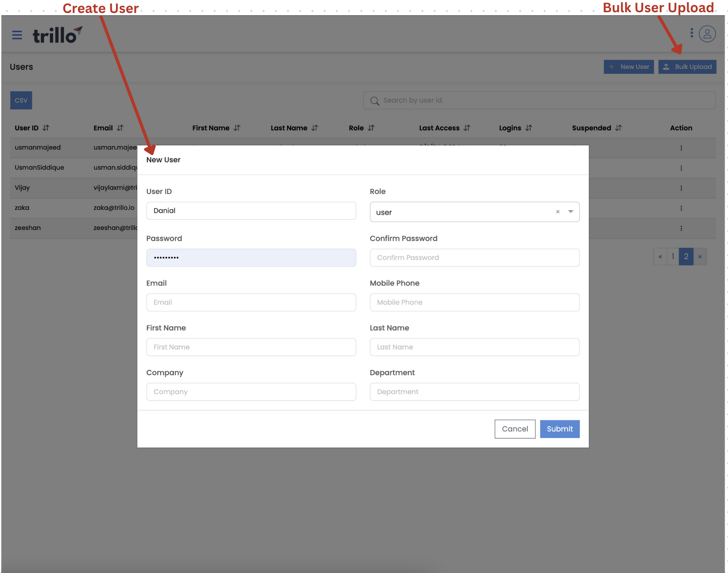Clear the selected role with X
The height and width of the screenshot is (573, 728).
(558, 212)
